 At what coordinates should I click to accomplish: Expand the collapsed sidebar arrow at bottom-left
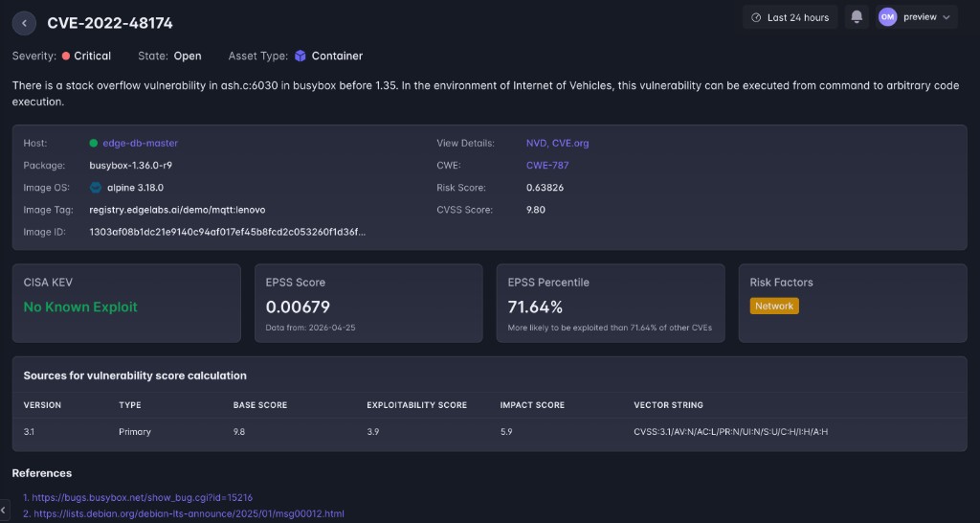(x=5, y=510)
